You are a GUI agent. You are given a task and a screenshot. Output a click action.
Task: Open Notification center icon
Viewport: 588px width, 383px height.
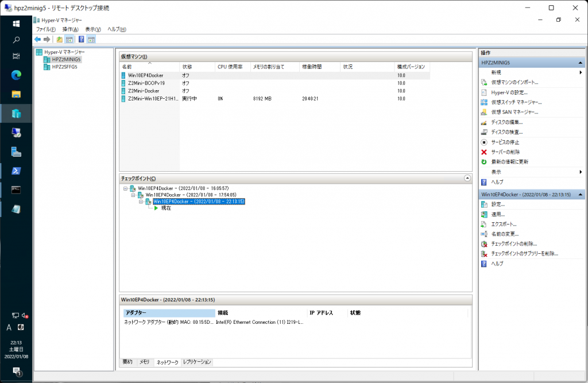(x=17, y=372)
